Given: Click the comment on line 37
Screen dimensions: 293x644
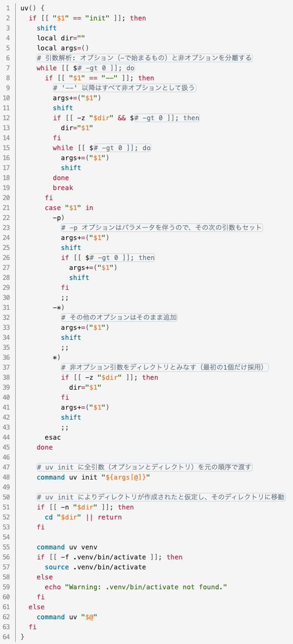Looking at the screenshot, I should point(166,367).
